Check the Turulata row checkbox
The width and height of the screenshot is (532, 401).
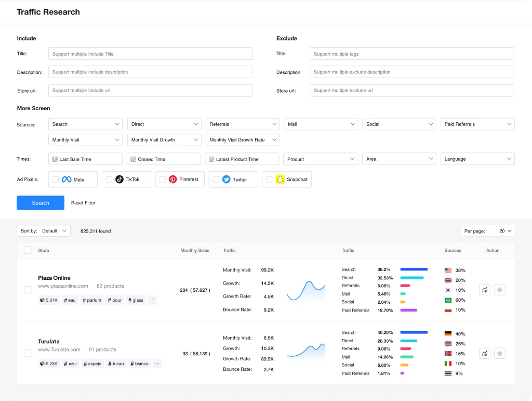tap(28, 354)
